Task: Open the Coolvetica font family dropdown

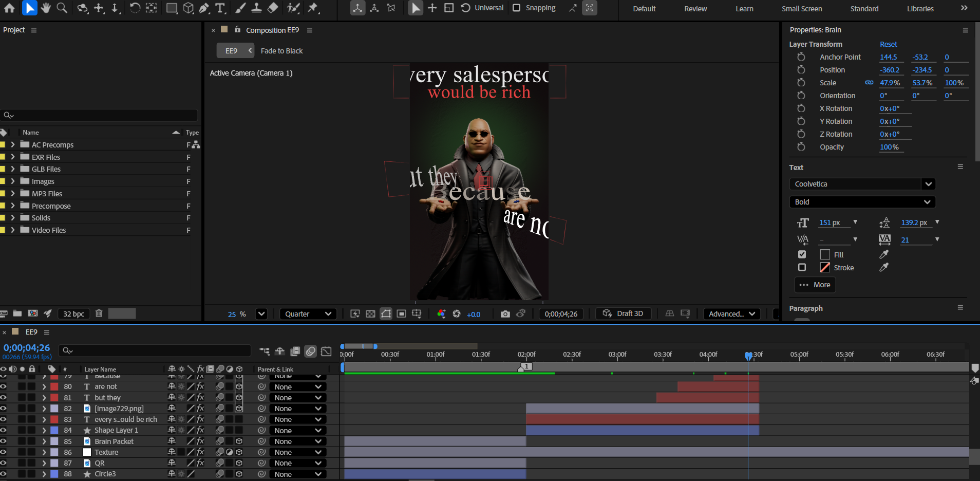Action: 928,184
